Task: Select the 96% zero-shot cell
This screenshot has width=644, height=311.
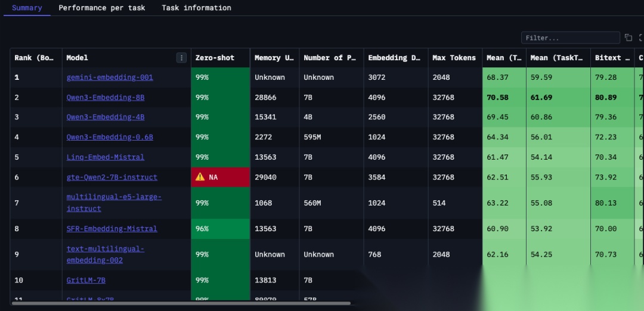Action: point(221,229)
